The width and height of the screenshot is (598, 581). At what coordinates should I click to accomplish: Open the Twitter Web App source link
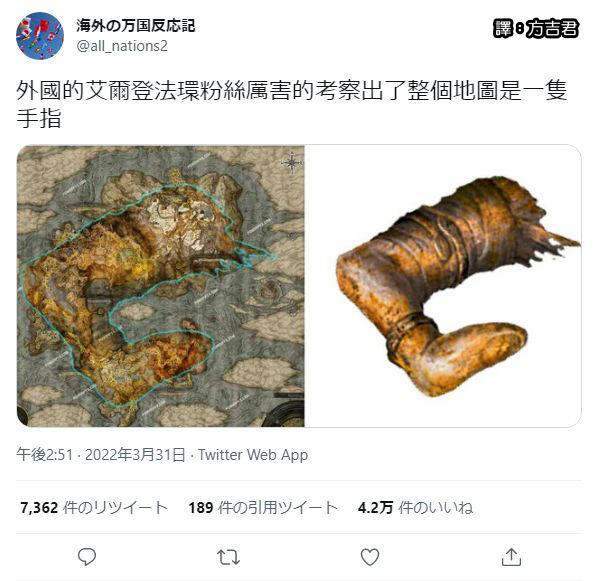point(252,455)
